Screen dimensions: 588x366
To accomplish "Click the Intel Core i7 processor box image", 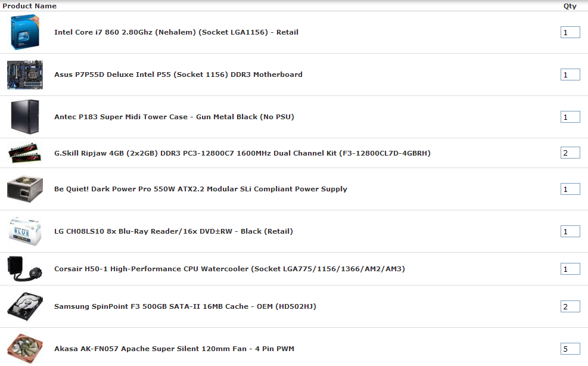I will 25,32.
